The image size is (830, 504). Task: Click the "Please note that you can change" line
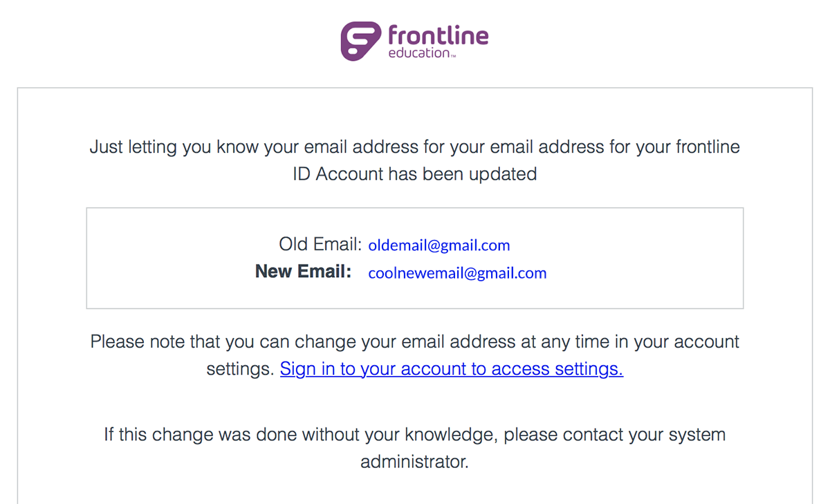pyautogui.click(x=414, y=342)
